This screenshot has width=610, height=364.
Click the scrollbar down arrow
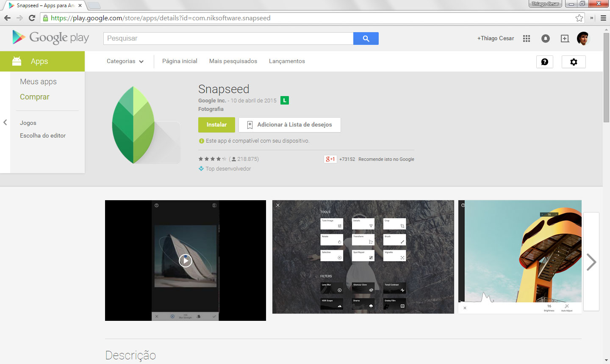coord(606,360)
